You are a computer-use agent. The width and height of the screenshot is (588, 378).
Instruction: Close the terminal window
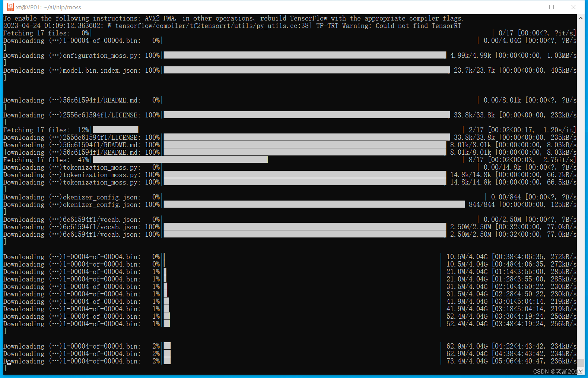pos(573,7)
